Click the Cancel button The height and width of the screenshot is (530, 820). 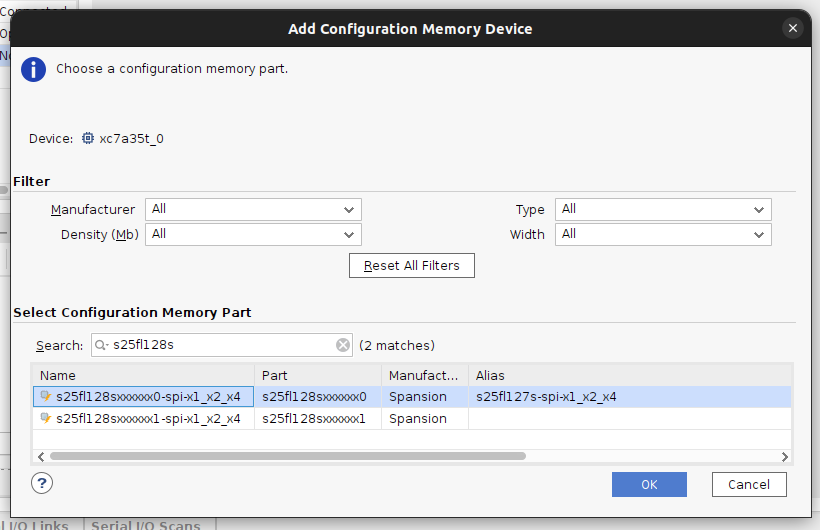(x=749, y=484)
